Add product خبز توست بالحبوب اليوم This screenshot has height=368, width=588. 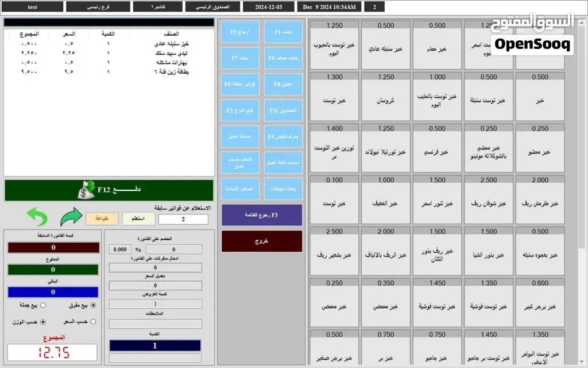click(334, 45)
